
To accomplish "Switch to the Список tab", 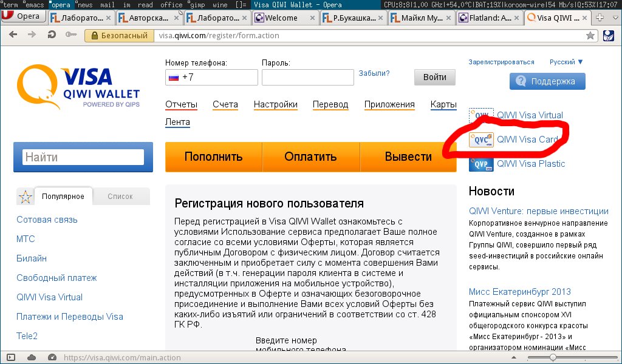I will 120,197.
